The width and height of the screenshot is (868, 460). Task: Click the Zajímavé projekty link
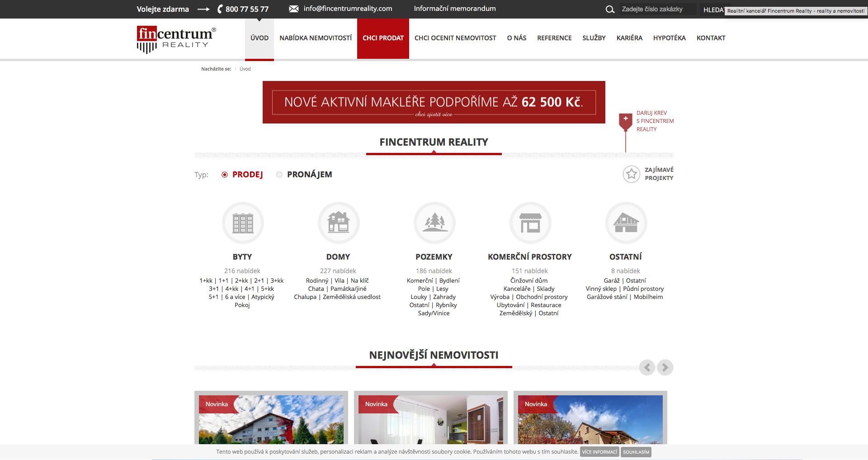point(659,174)
